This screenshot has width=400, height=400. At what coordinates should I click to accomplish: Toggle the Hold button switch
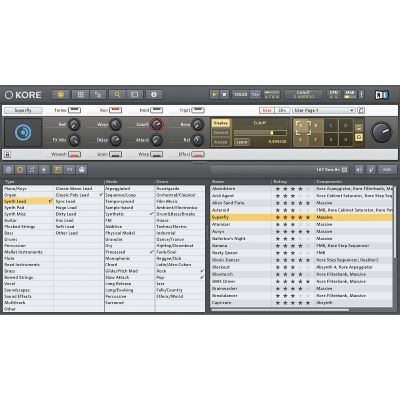(156, 110)
